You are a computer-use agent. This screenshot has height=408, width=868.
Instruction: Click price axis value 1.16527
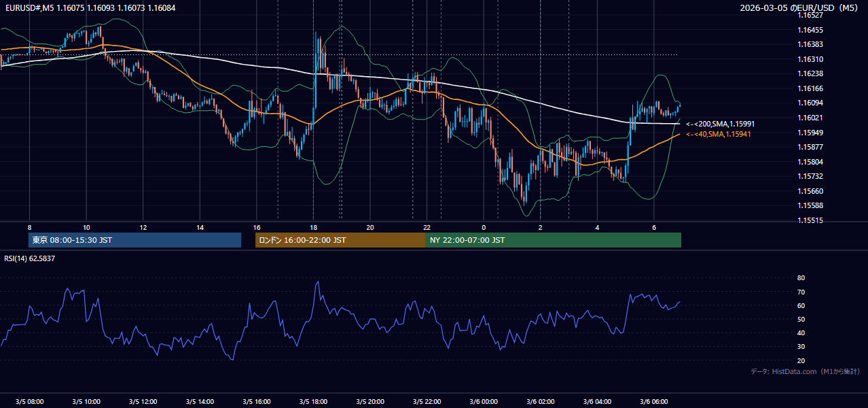810,15
